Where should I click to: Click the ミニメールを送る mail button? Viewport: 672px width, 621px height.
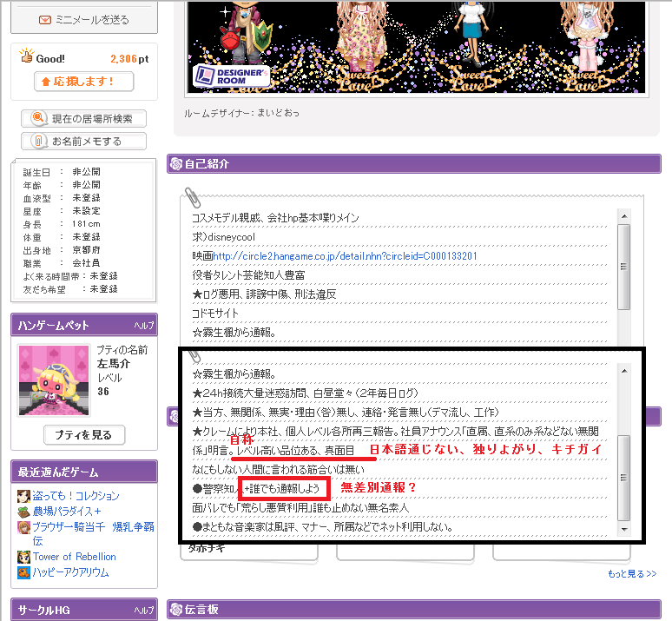coord(84,20)
